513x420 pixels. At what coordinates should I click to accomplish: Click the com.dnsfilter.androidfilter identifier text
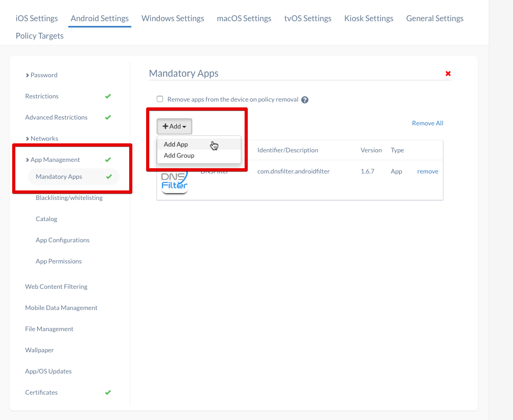293,171
